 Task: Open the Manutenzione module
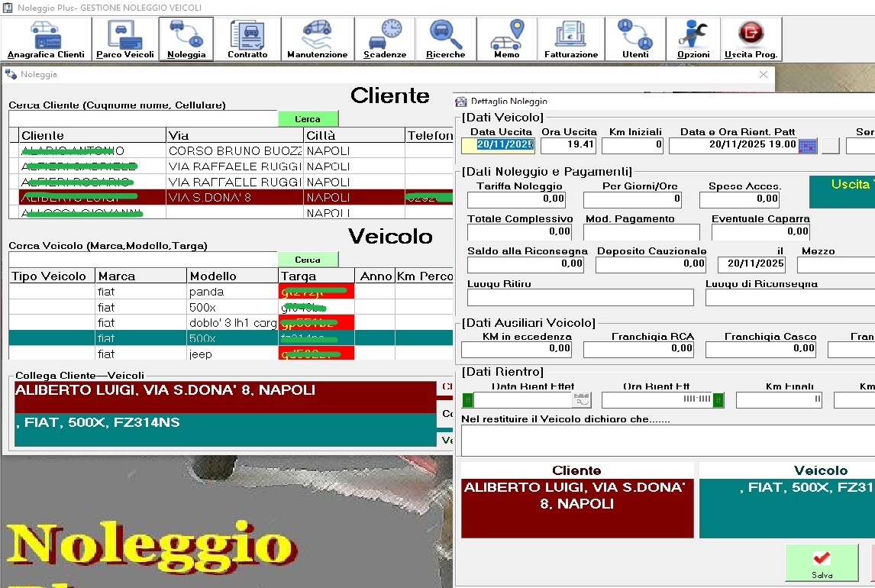click(317, 39)
